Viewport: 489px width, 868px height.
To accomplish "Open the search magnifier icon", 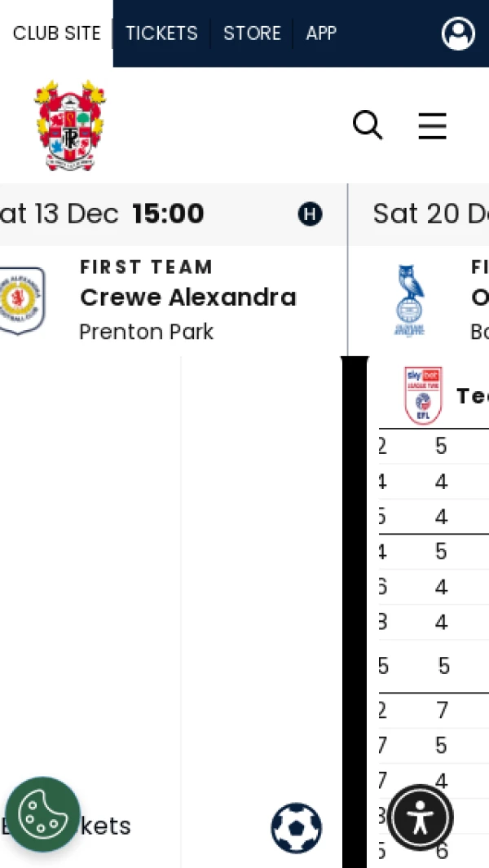I will 368,126.
